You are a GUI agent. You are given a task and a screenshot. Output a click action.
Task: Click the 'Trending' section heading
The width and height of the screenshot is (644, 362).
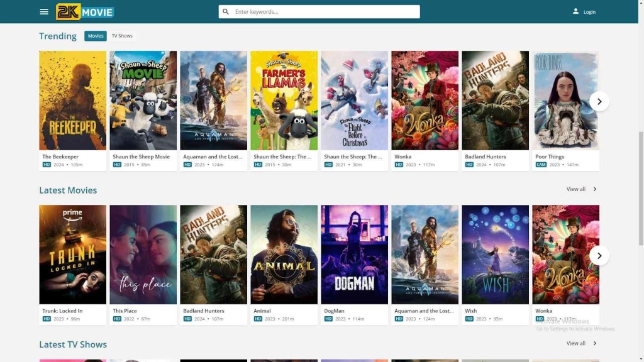pyautogui.click(x=58, y=36)
